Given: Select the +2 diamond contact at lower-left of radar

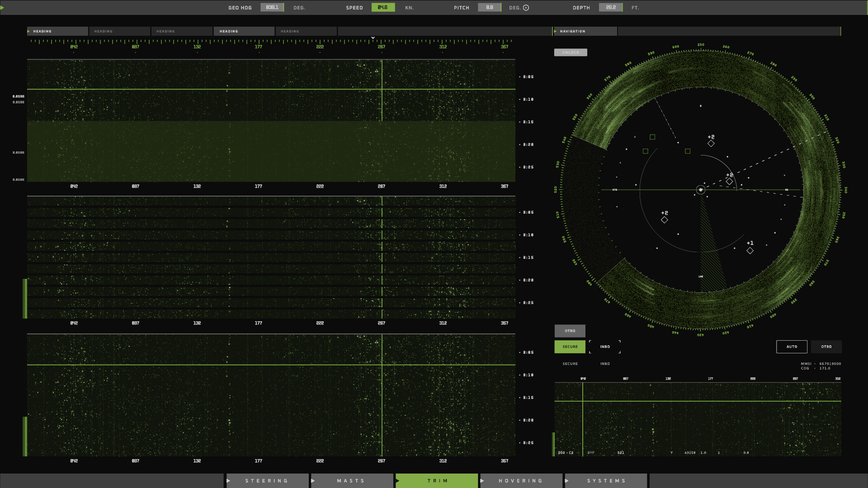Looking at the screenshot, I should coord(664,220).
